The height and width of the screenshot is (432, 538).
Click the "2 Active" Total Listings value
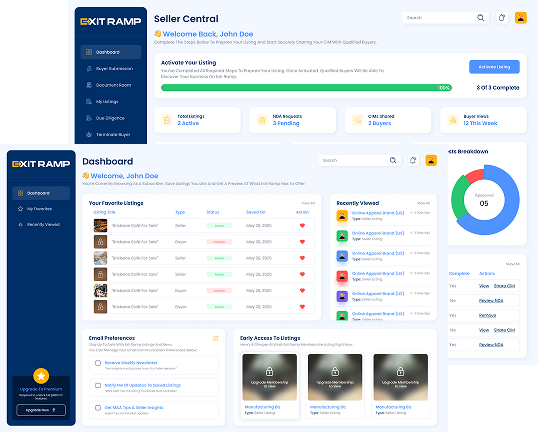click(x=188, y=123)
